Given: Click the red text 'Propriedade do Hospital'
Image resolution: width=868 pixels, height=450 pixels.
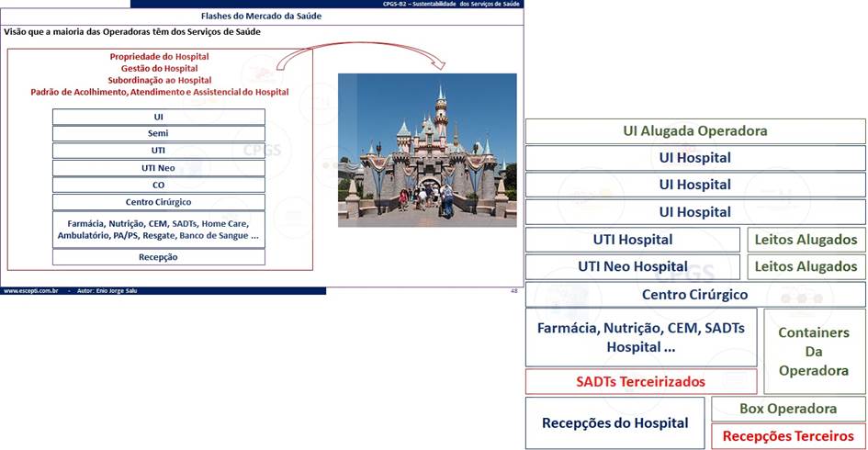Looking at the screenshot, I should [x=160, y=56].
